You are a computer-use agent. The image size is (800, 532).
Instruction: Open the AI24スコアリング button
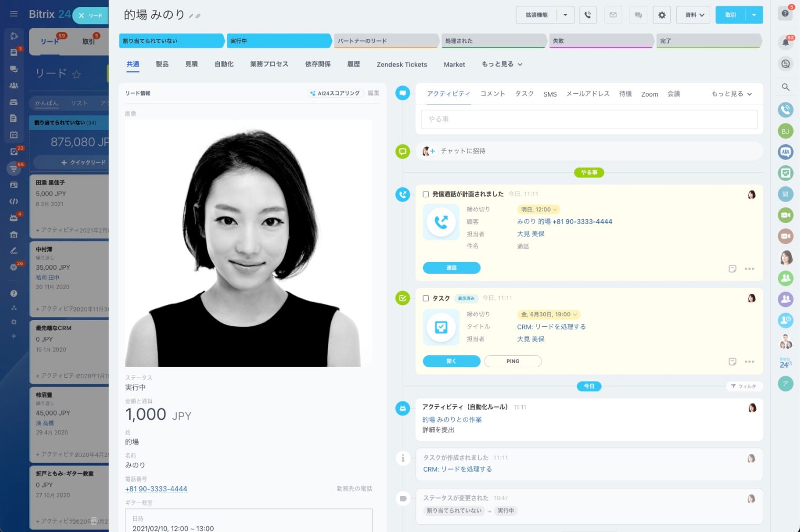[x=335, y=93]
